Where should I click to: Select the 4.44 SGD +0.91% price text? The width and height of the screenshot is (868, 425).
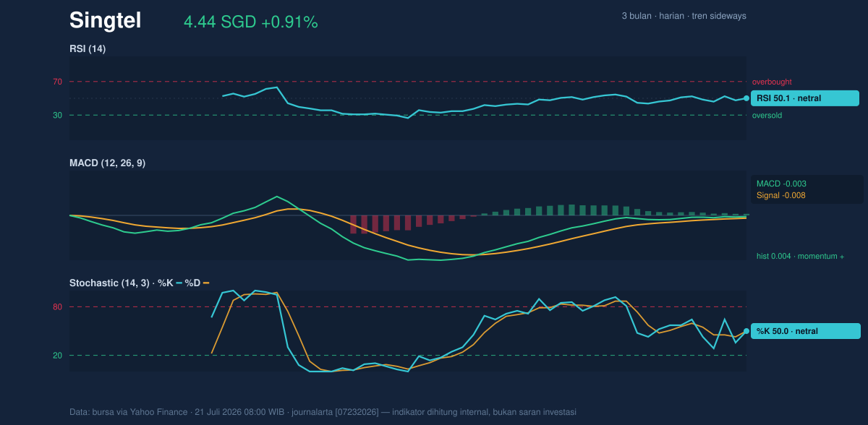click(x=250, y=22)
